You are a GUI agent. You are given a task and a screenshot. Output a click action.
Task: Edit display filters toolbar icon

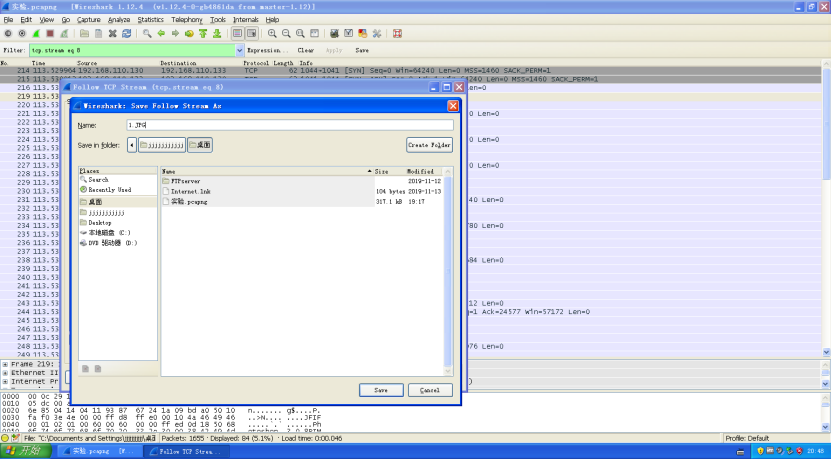tap(349, 33)
